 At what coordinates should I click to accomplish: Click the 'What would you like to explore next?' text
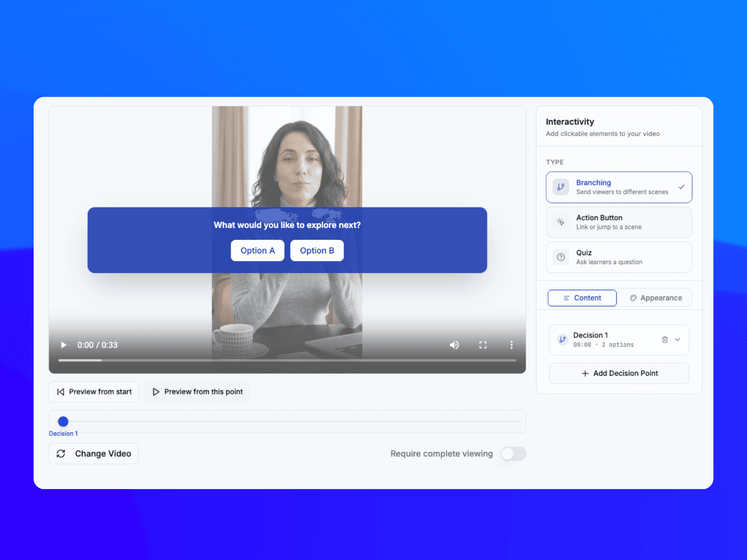(x=287, y=225)
